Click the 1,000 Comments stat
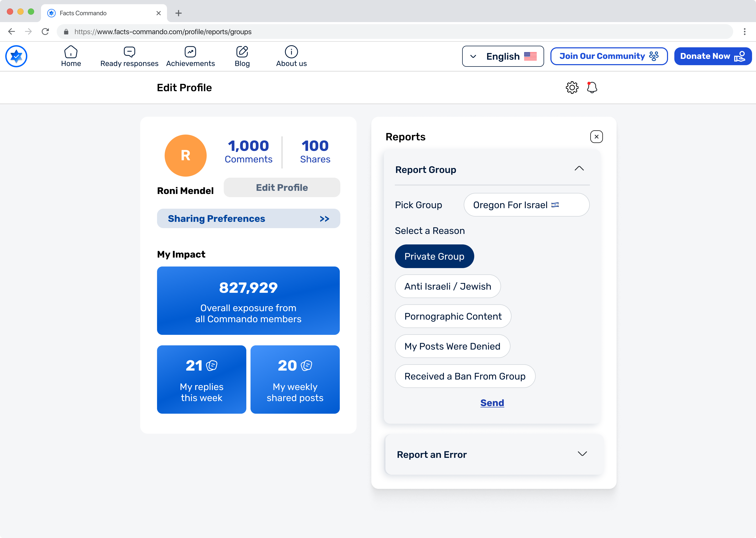756x538 pixels. (248, 151)
